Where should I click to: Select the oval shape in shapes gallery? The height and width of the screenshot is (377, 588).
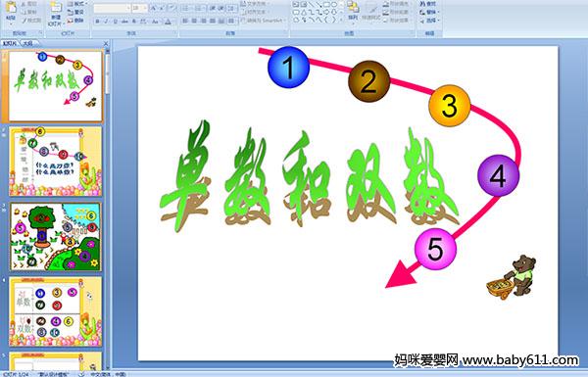pyautogui.click(x=334, y=5)
